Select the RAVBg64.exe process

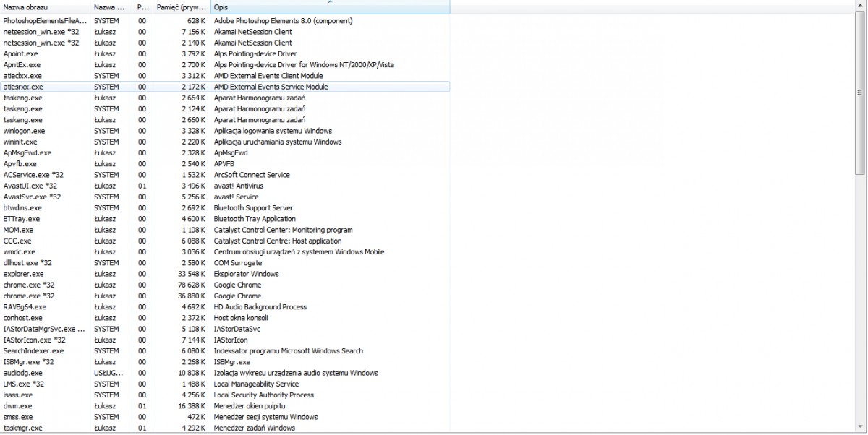pos(225,307)
